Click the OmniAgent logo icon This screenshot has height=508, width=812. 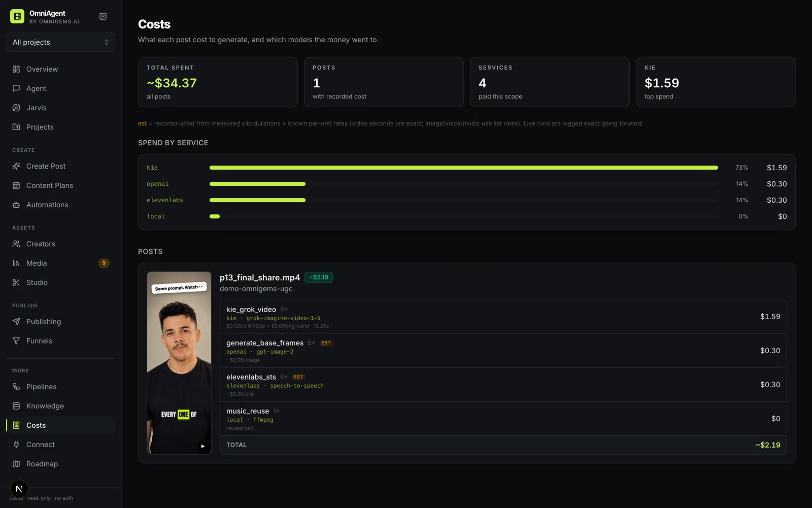[x=17, y=16]
